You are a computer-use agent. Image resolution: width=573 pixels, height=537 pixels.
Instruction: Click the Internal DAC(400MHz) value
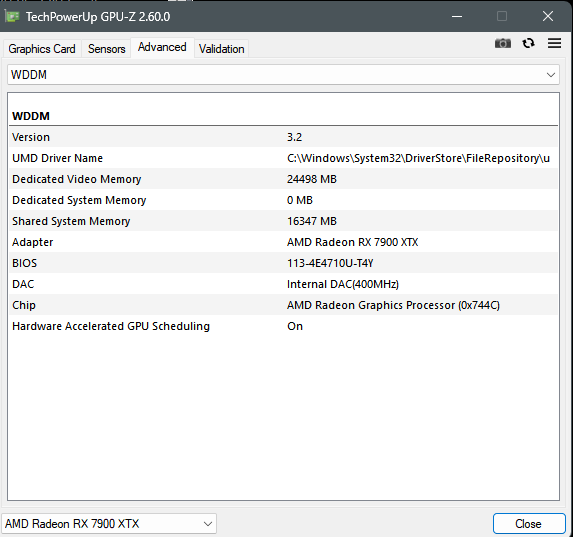coord(343,284)
